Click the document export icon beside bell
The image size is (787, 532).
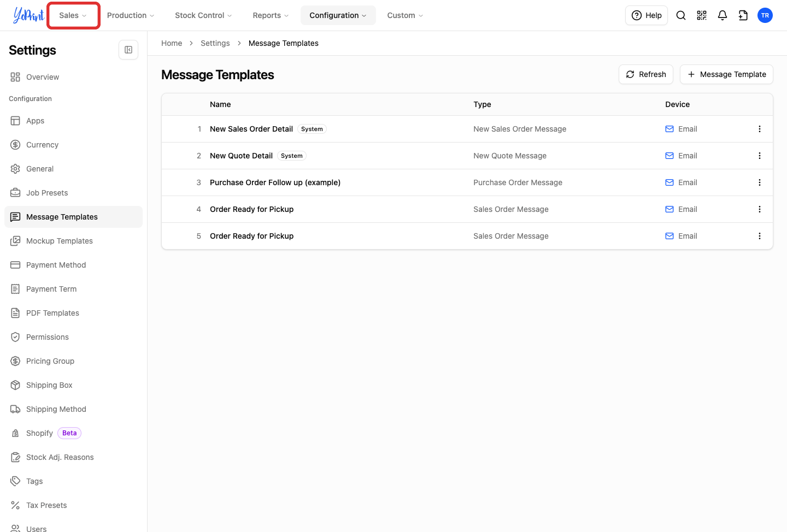tap(743, 15)
